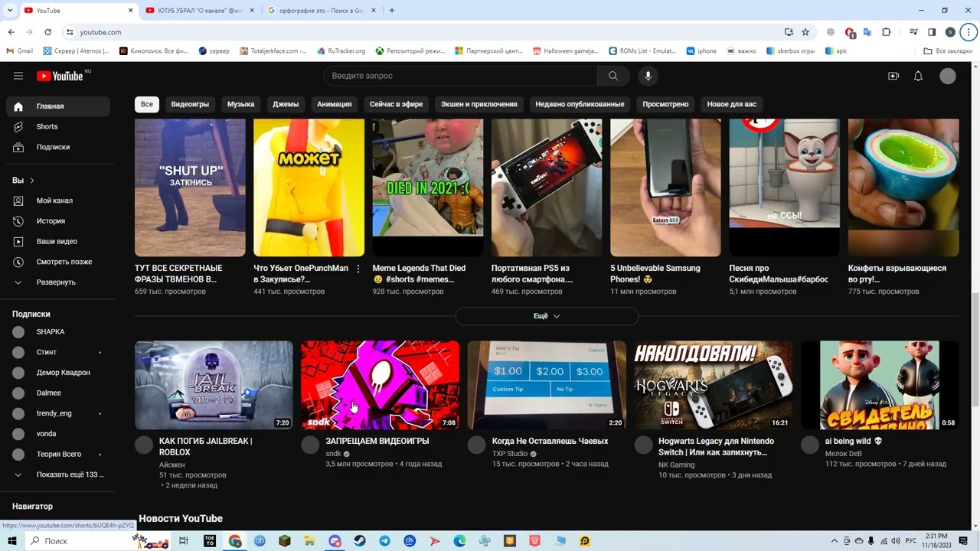Open the SHUT UP short thumbnail

click(x=190, y=187)
